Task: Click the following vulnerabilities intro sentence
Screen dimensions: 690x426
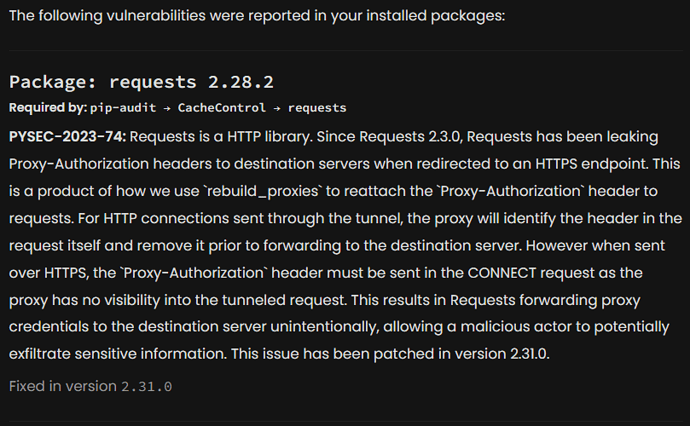Action: [x=257, y=16]
